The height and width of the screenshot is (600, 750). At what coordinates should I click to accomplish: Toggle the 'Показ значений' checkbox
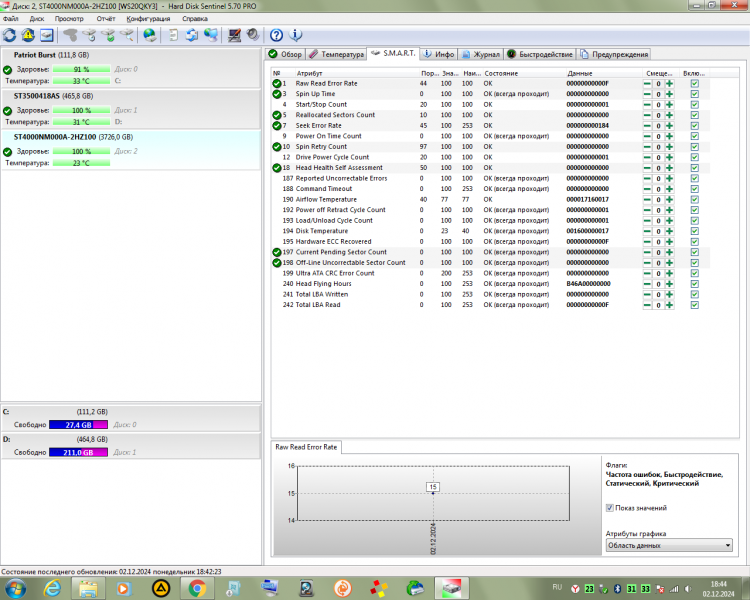coord(609,508)
